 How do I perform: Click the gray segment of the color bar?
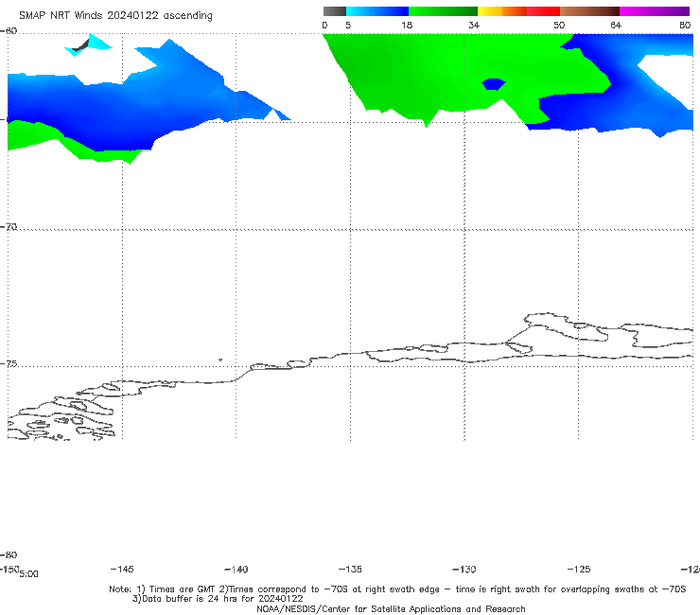tap(335, 11)
